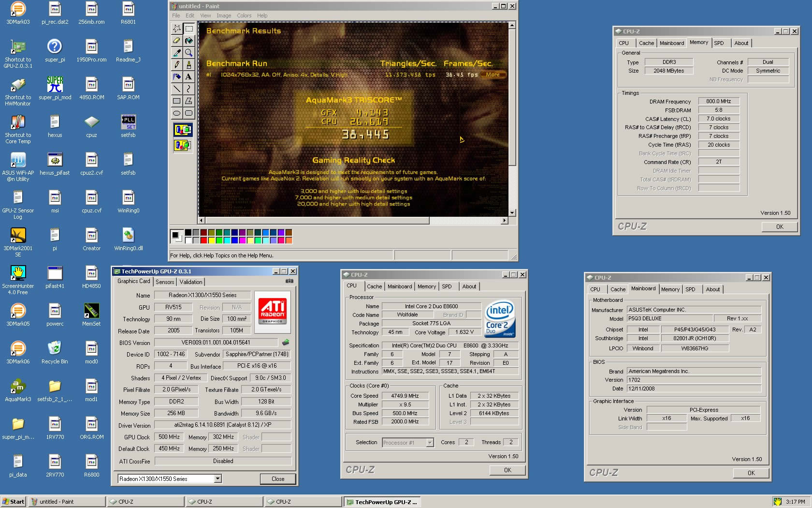
Task: Open the setfsb PLL SET desktop icon
Action: tap(128, 126)
